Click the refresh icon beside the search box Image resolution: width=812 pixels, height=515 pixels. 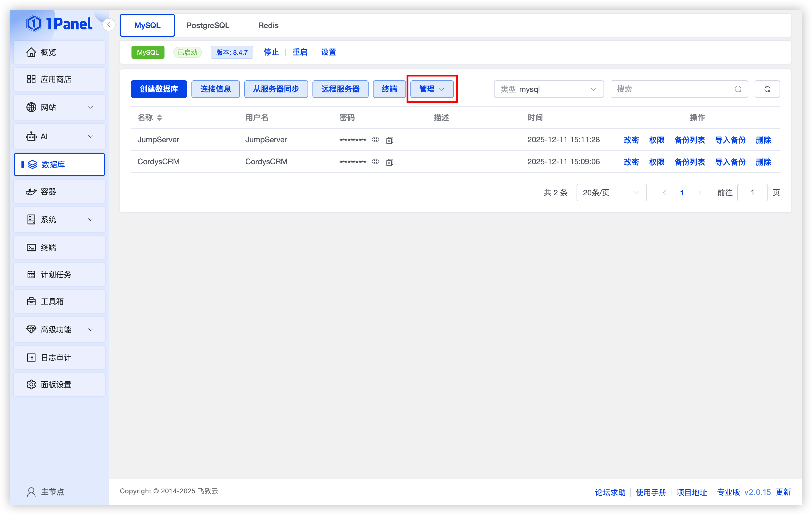click(x=767, y=89)
